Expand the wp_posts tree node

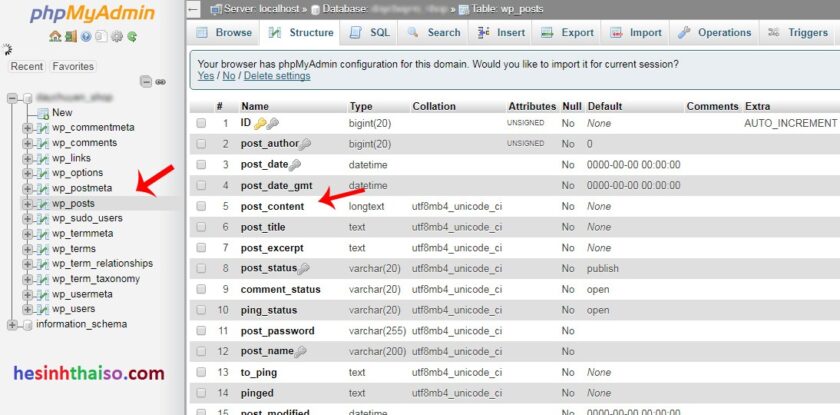(x=27, y=203)
